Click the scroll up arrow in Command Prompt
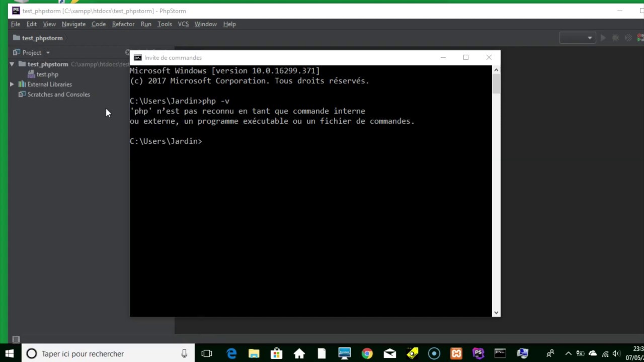This screenshot has width=644, height=362. pyautogui.click(x=496, y=70)
